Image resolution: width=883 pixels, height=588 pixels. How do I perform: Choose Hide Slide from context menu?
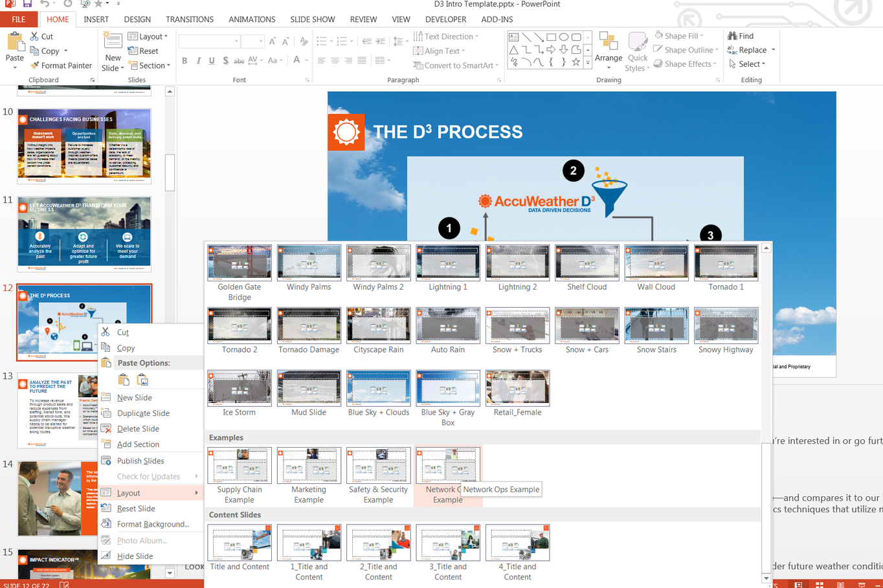point(150,556)
